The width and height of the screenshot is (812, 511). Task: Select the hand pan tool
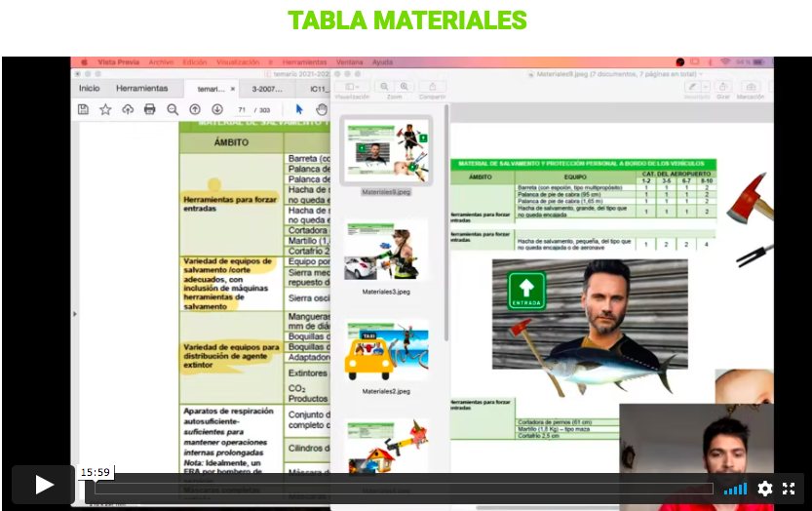321,109
